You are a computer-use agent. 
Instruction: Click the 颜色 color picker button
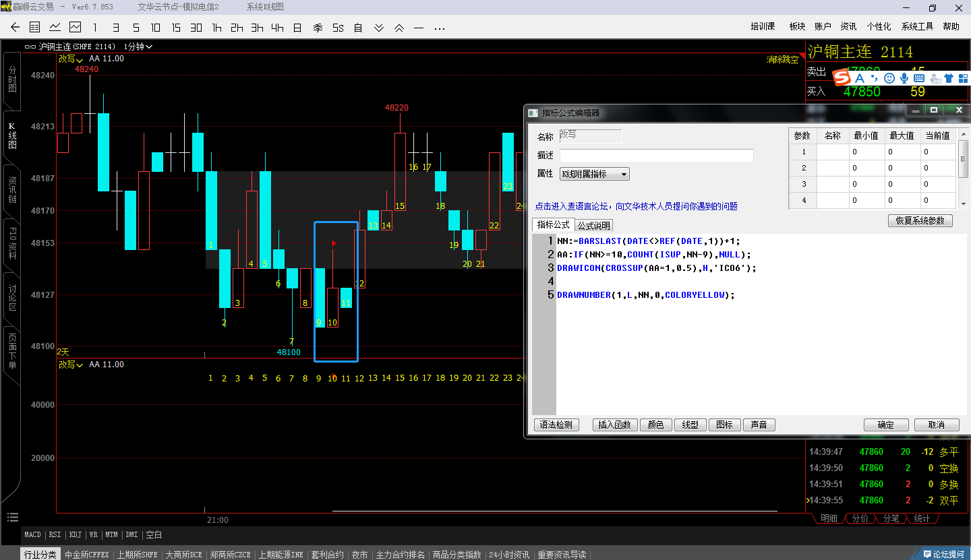pyautogui.click(x=655, y=425)
